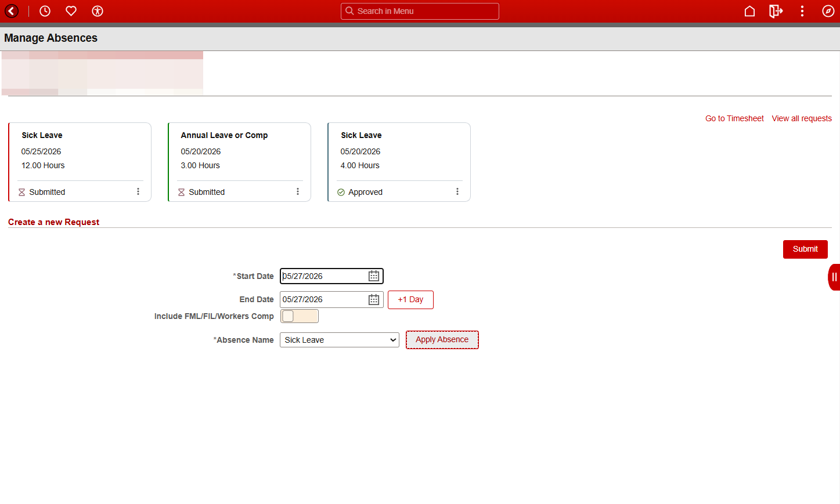
Task: Open options menu on approved Sick Leave card
Action: [457, 191]
